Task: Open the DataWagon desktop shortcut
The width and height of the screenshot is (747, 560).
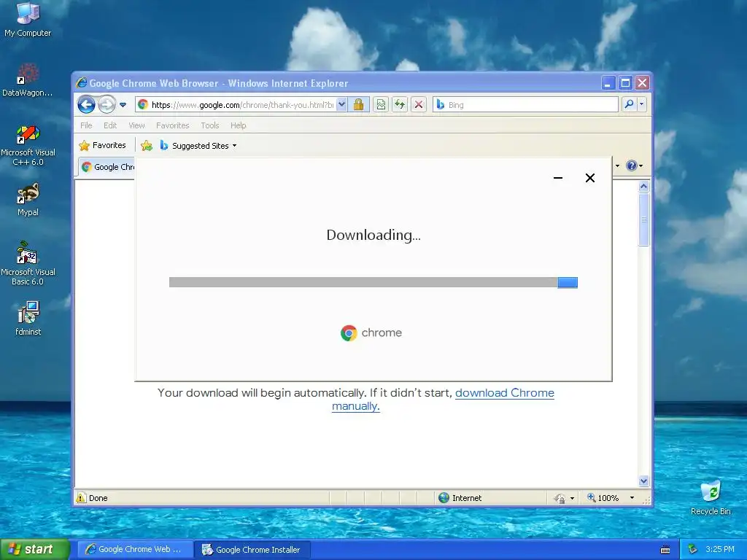Action: (28, 80)
